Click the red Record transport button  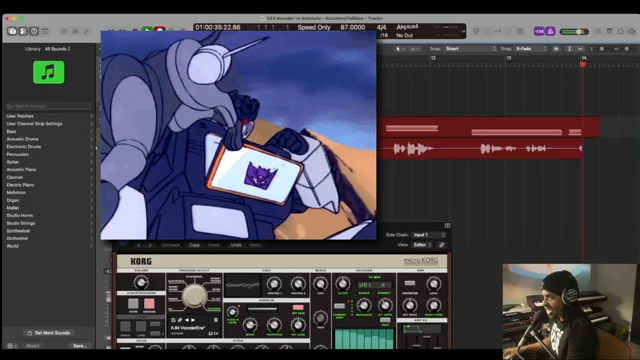[x=160, y=30]
